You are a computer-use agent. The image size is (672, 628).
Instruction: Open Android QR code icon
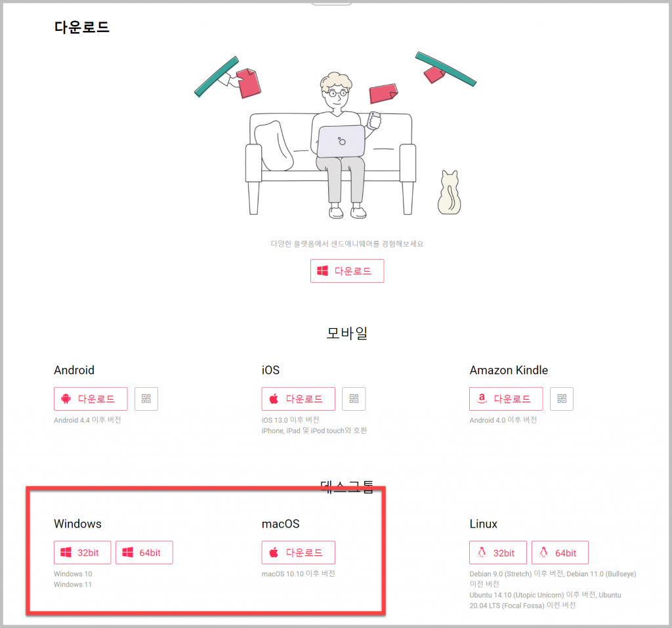pos(146,399)
